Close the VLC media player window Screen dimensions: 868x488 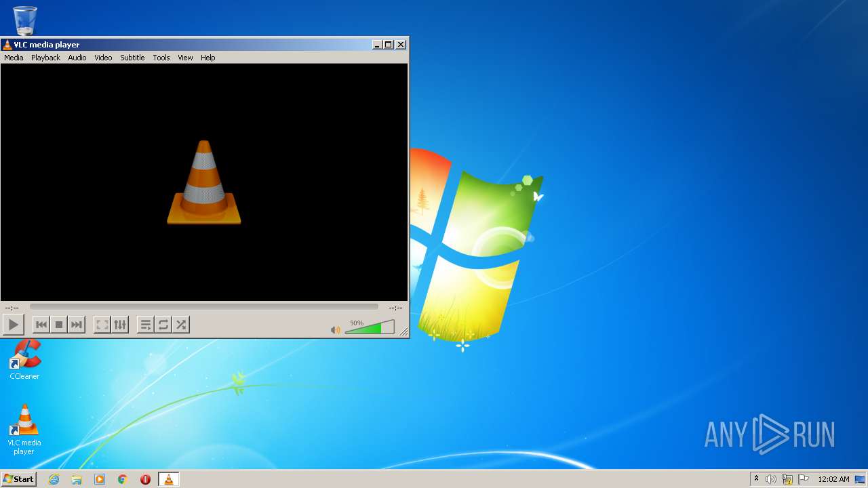(401, 45)
